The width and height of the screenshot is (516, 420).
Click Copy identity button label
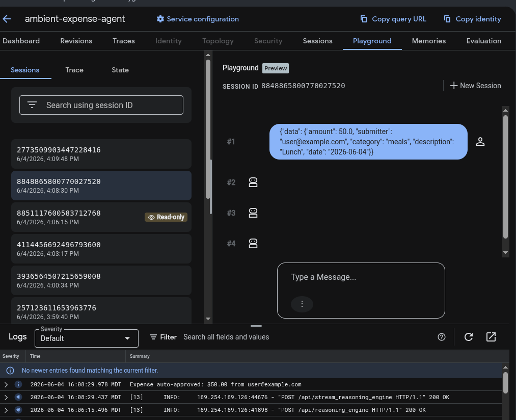pyautogui.click(x=478, y=19)
